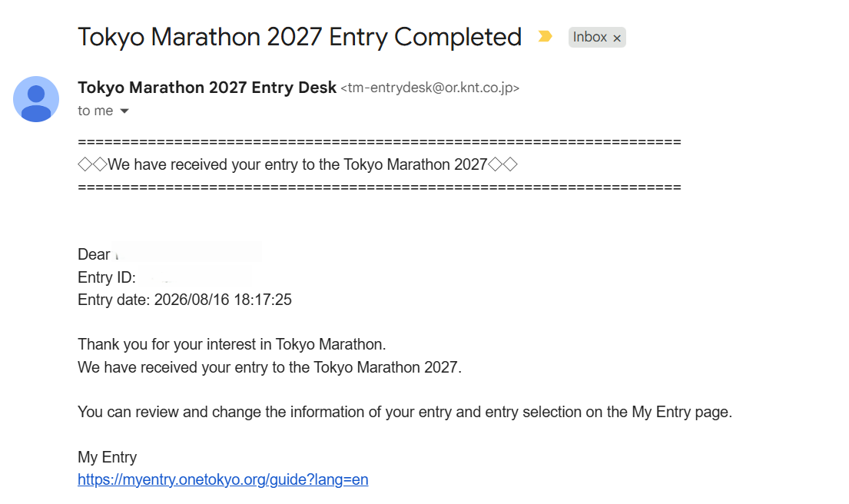Click the lower row of equals-sign separators
The image size is (849, 504).
[x=380, y=187]
